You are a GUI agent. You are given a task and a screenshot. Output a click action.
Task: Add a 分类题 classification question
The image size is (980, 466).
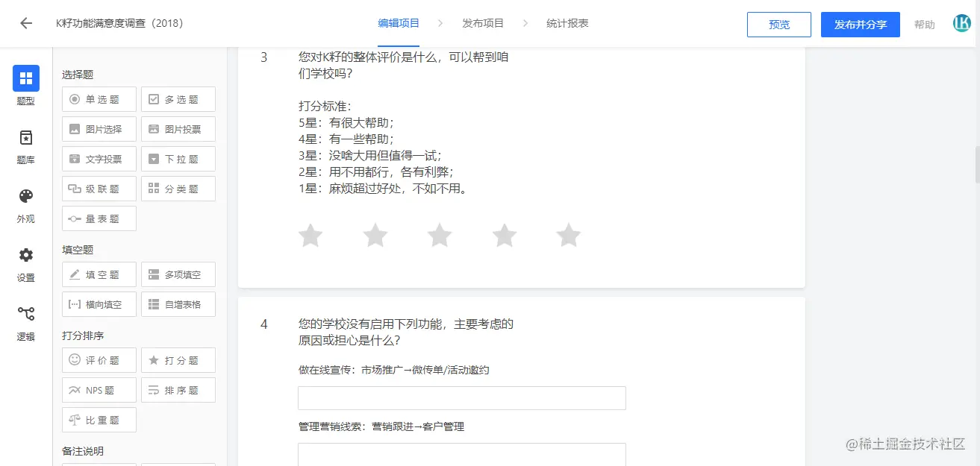(178, 189)
